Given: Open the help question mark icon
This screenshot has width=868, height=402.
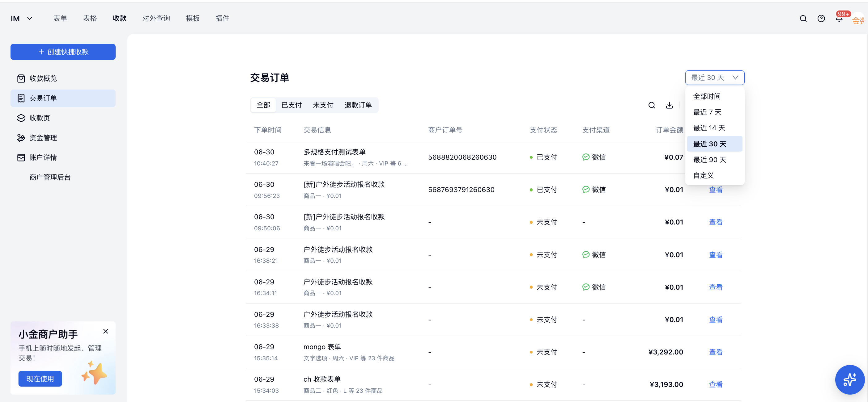Looking at the screenshot, I should (x=821, y=19).
